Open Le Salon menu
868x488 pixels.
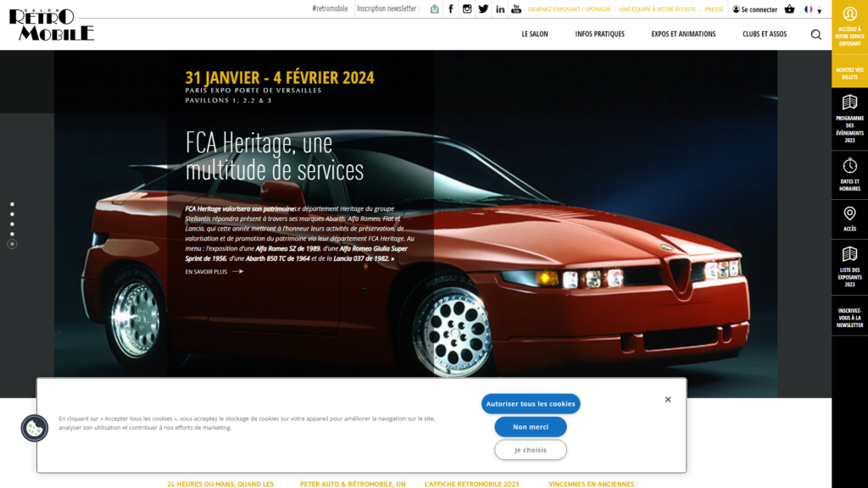535,34
